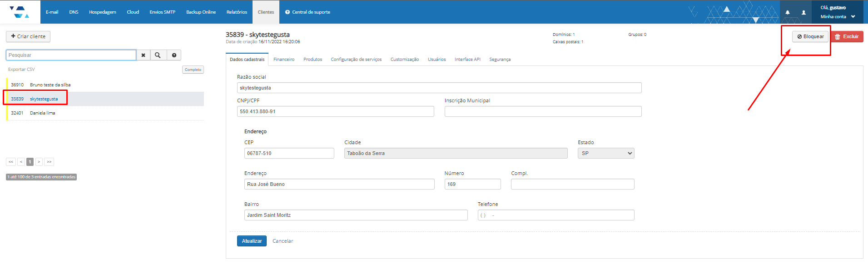Go to last page with >> button
The width and height of the screenshot is (868, 280).
pyautogui.click(x=49, y=162)
